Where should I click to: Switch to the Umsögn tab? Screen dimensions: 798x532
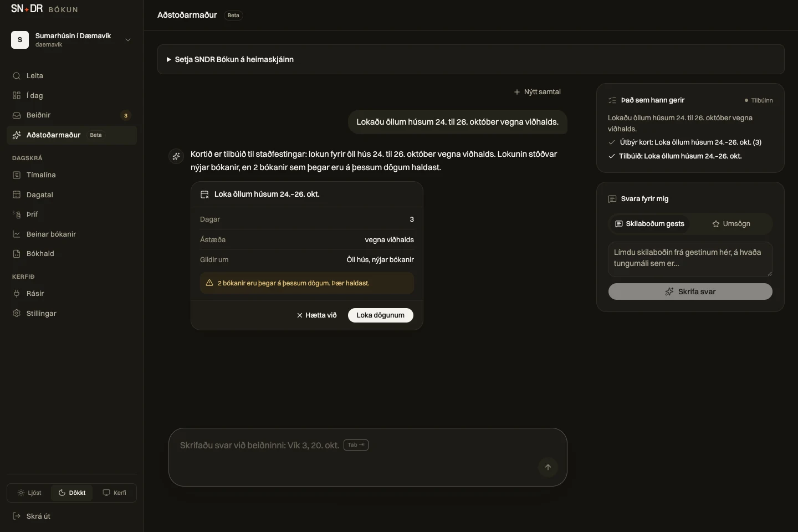click(x=731, y=224)
